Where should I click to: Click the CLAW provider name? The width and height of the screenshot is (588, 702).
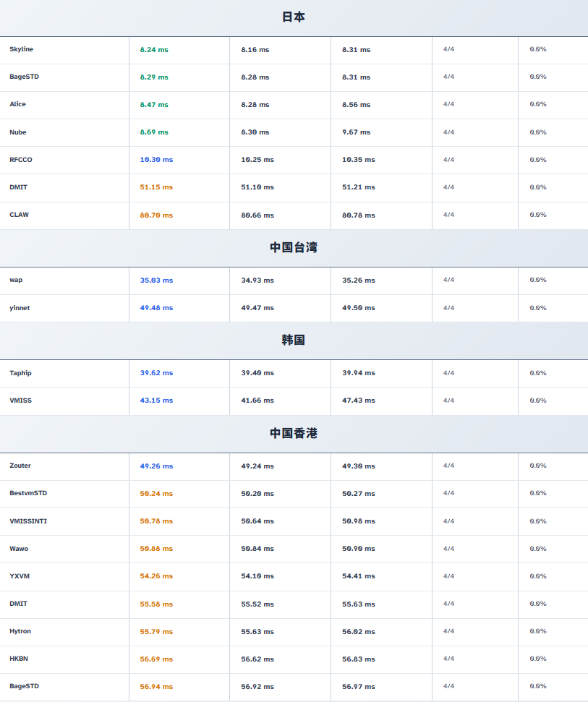click(x=19, y=215)
